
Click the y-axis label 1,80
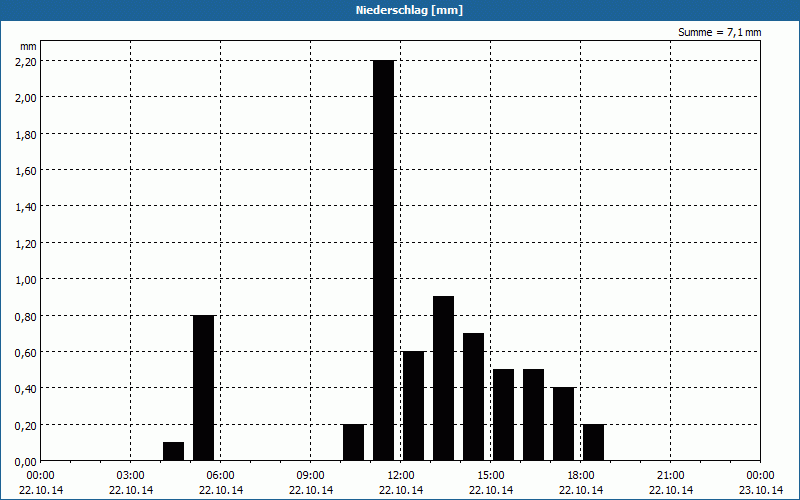tap(26, 134)
